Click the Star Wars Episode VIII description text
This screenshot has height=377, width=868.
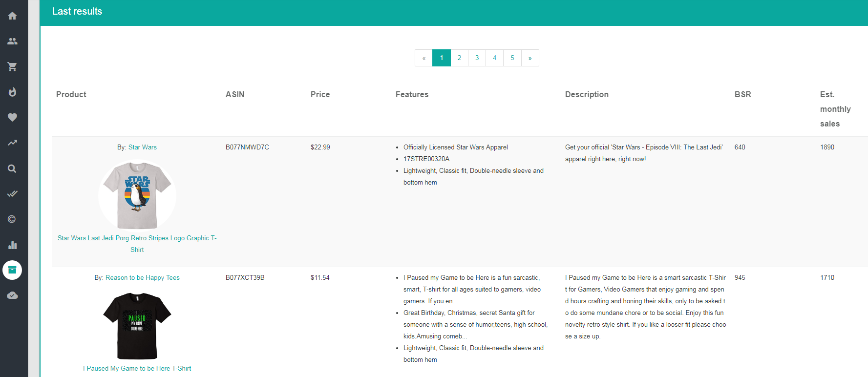click(644, 153)
